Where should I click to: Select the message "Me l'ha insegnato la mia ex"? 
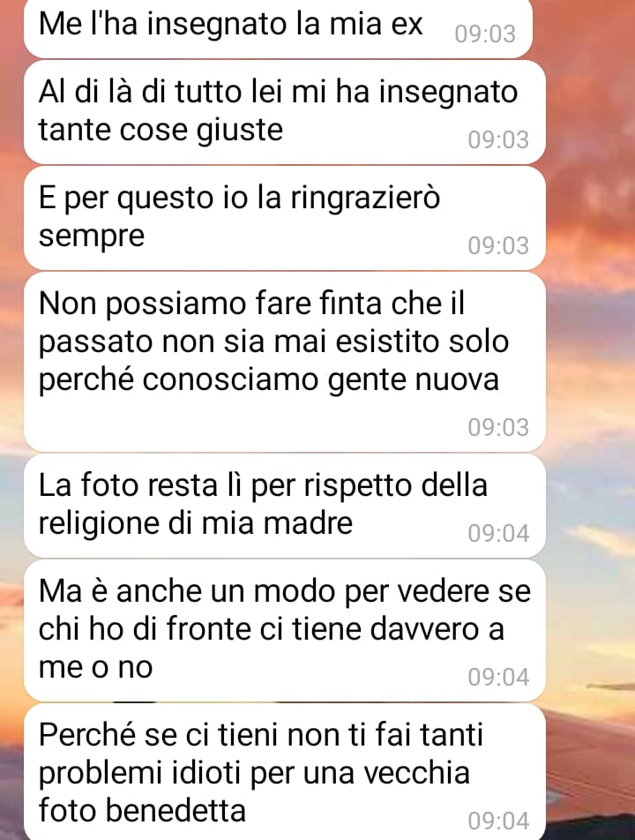pos(278,28)
